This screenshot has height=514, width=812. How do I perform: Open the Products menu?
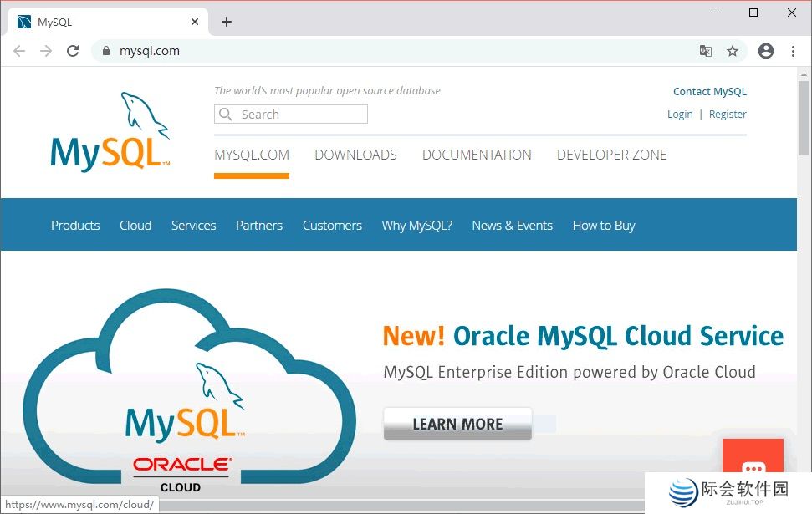click(x=74, y=225)
